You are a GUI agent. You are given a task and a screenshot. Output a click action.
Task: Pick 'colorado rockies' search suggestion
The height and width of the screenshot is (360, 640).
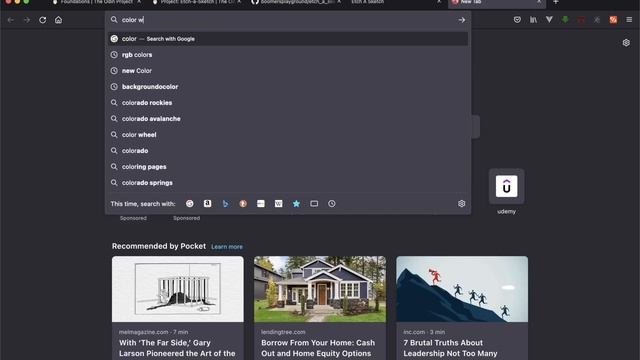tap(288, 103)
